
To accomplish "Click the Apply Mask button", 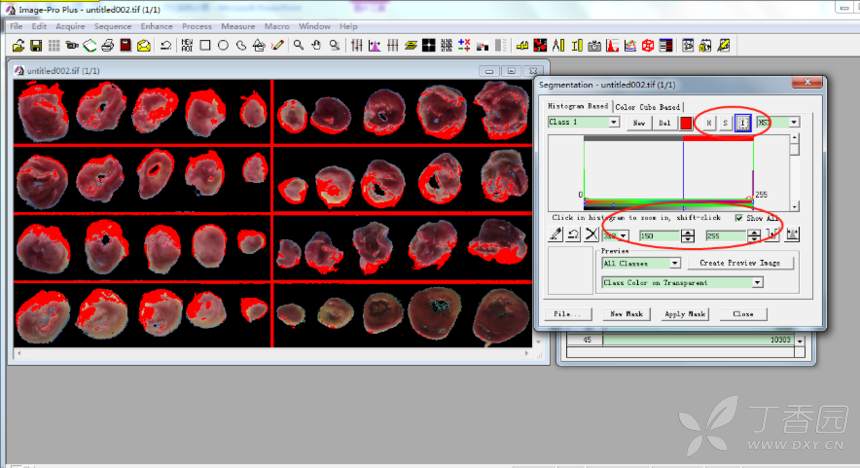I will 685,314.
